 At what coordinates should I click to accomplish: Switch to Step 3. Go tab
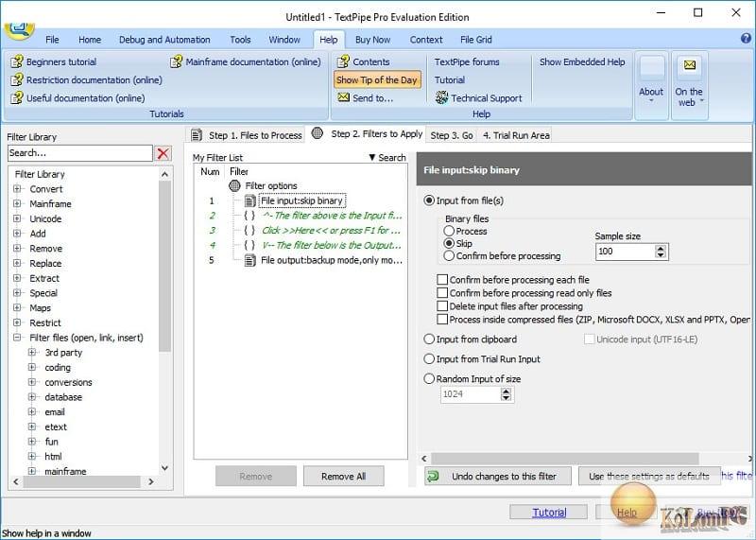(452, 135)
